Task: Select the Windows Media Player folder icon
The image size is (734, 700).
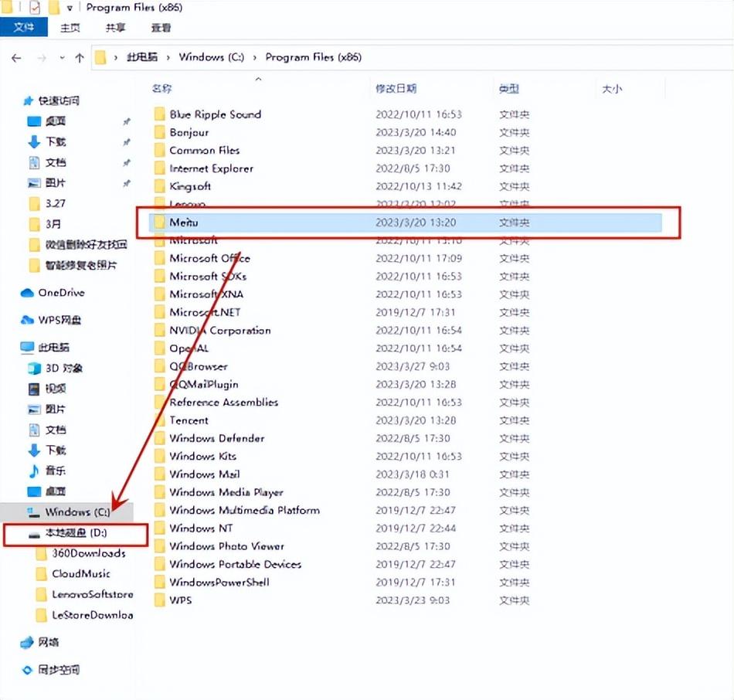Action: pos(160,492)
